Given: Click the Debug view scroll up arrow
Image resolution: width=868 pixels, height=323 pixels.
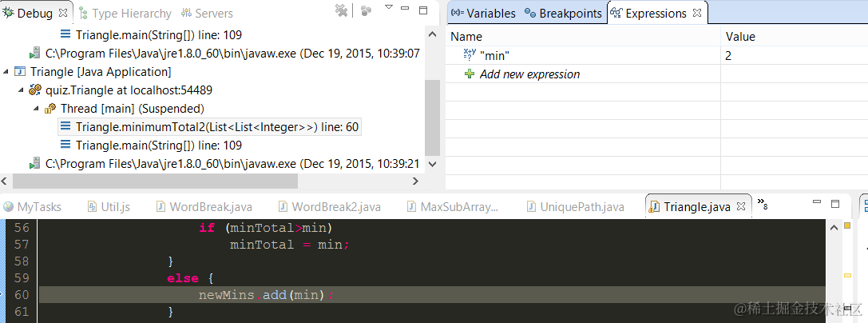Looking at the screenshot, I should click(433, 35).
